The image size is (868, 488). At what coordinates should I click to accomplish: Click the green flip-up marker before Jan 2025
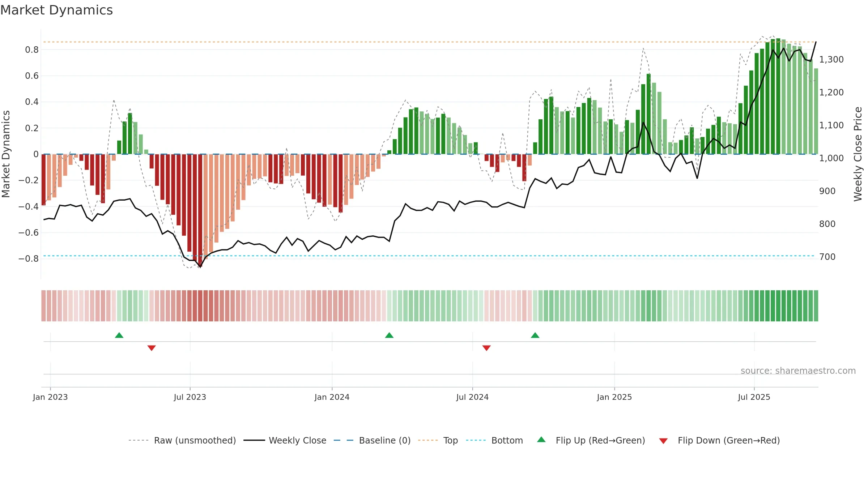[535, 335]
